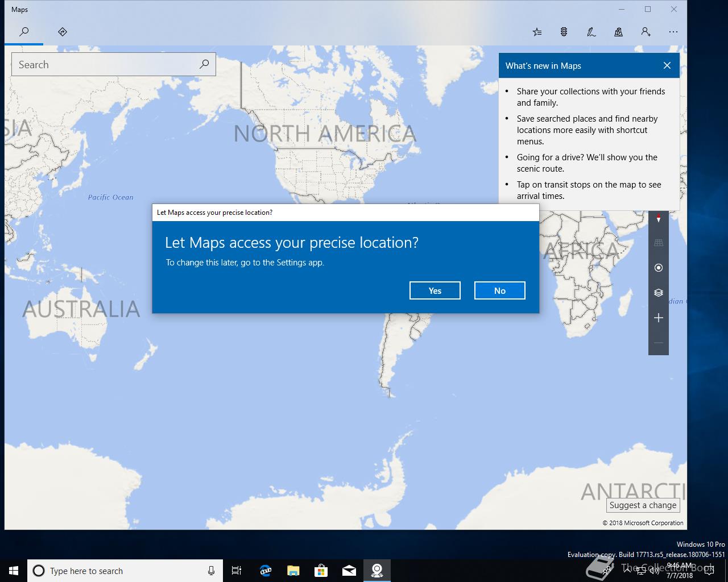The image size is (728, 582).
Task: Click the AUSTRALIA map label
Action: coord(81,309)
